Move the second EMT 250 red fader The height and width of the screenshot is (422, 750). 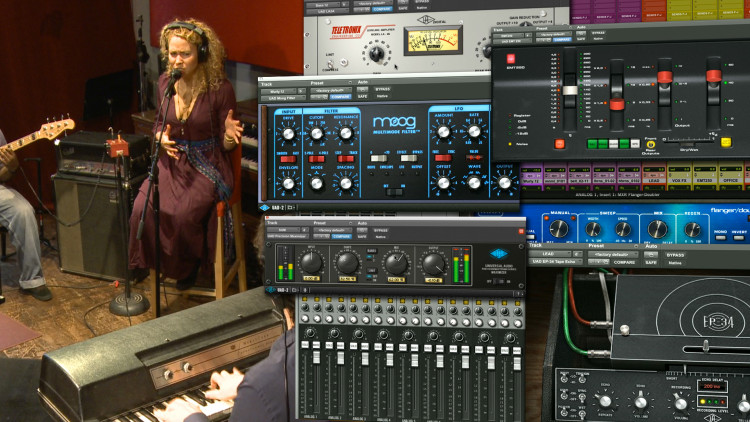point(664,77)
